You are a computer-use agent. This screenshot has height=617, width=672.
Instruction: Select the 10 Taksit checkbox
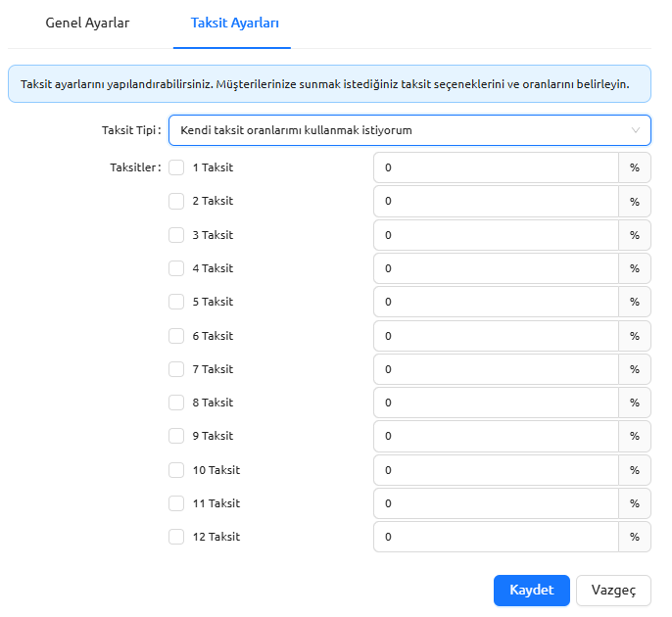[176, 470]
